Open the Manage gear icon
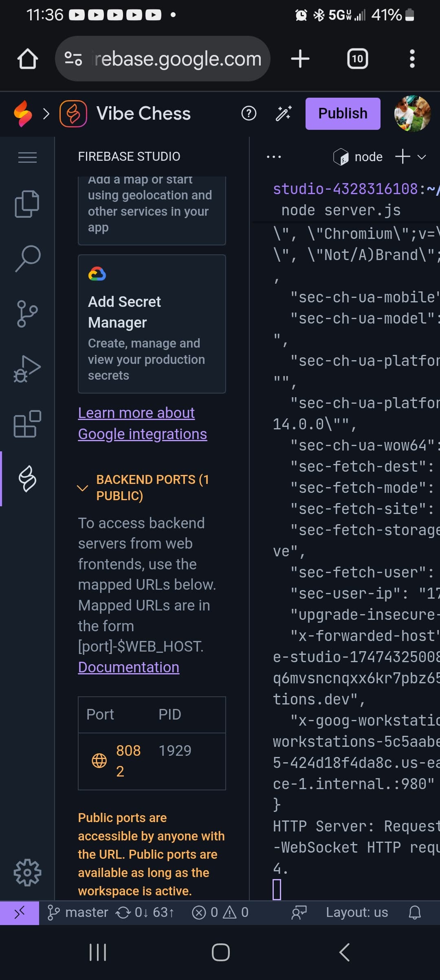The height and width of the screenshot is (980, 440). (27, 873)
